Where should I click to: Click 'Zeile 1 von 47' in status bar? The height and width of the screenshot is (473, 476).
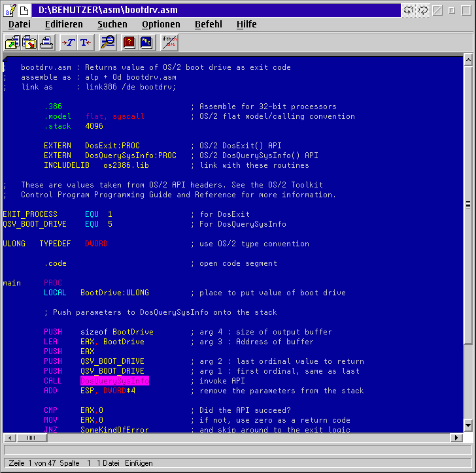(x=32, y=463)
